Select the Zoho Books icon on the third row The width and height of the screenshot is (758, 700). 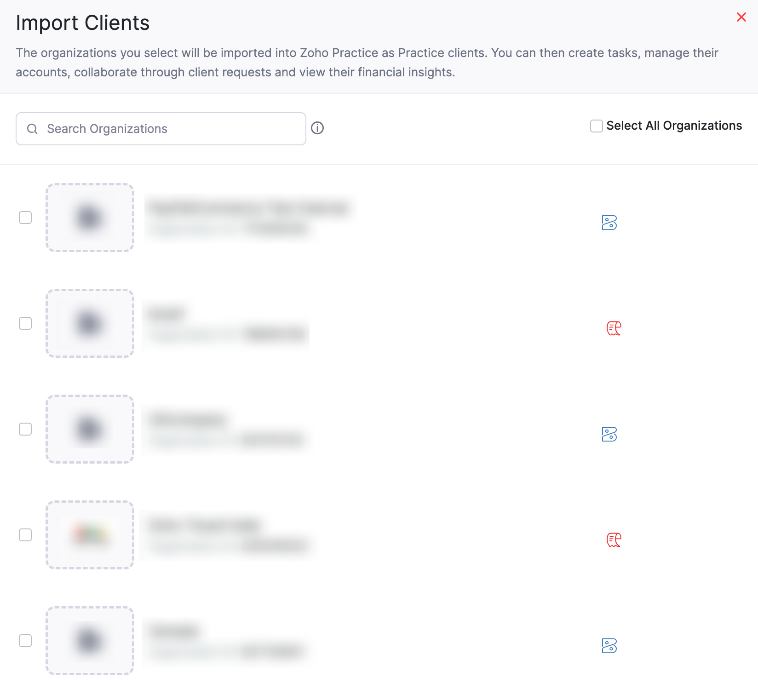point(610,434)
